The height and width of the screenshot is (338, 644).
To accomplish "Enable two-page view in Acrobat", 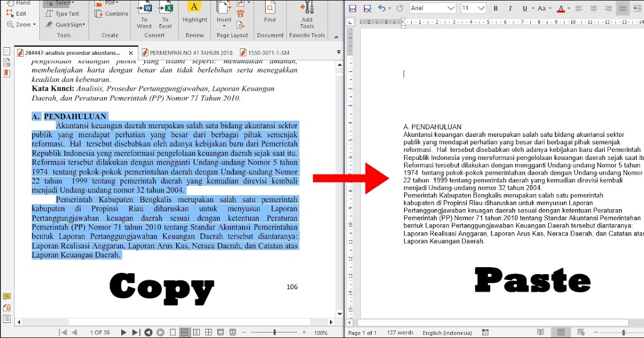I will (196, 332).
